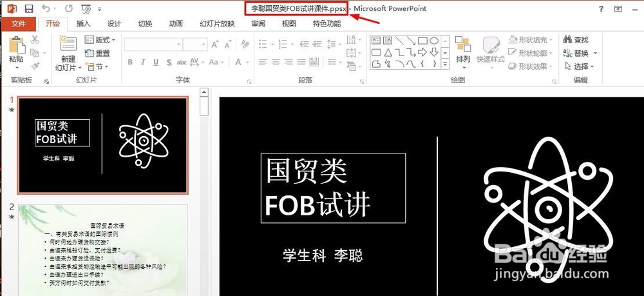This screenshot has height=296, width=644.
Task: Select the freeform scribble shape
Action: tap(387, 64)
